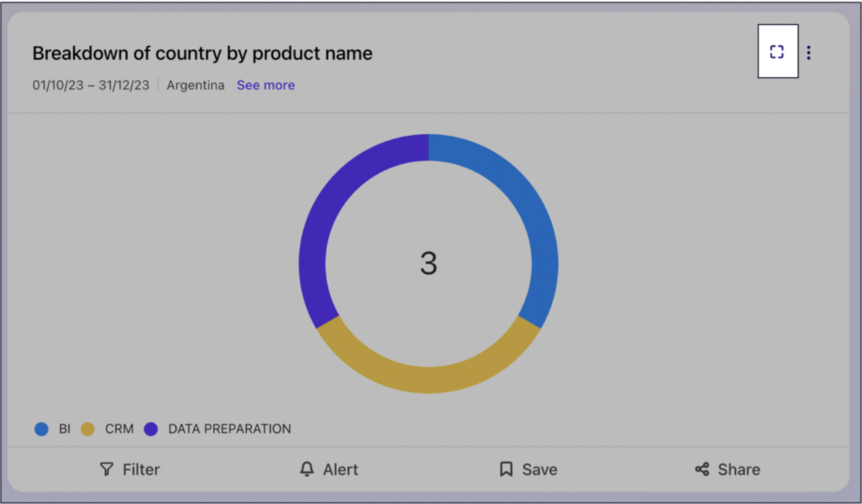The height and width of the screenshot is (504, 862).
Task: Toggle the CRM legend gold dot
Action: (x=88, y=429)
